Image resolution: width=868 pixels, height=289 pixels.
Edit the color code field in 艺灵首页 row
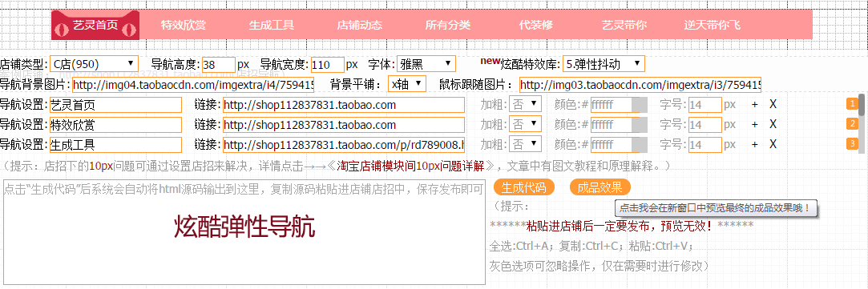coord(612,105)
